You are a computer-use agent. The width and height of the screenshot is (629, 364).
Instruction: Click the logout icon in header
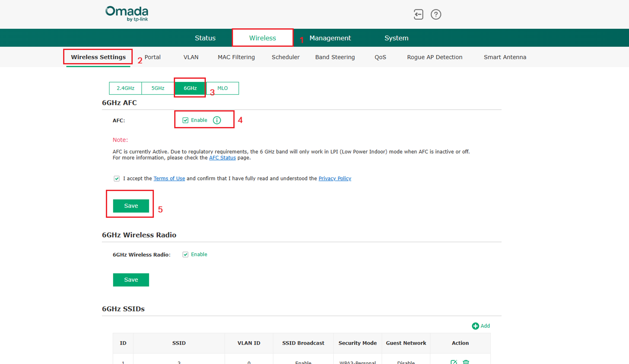[418, 14]
